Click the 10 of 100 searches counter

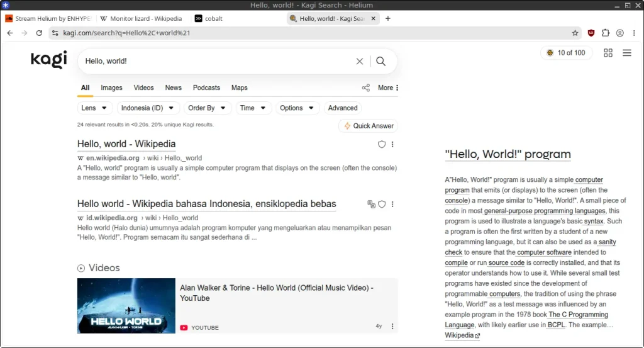[567, 53]
